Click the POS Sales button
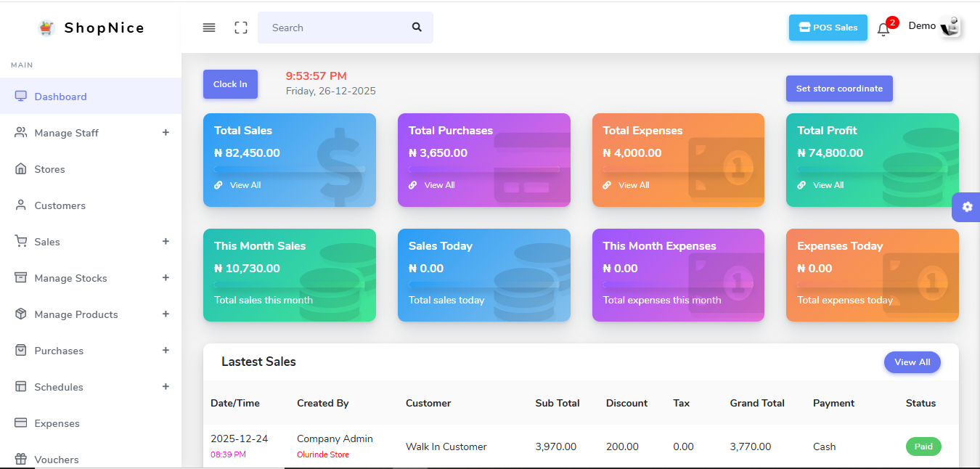980x469 pixels. pyautogui.click(x=828, y=28)
